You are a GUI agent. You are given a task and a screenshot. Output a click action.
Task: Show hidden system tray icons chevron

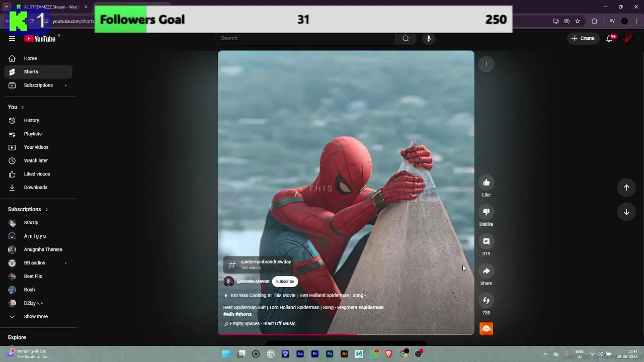pos(545,354)
